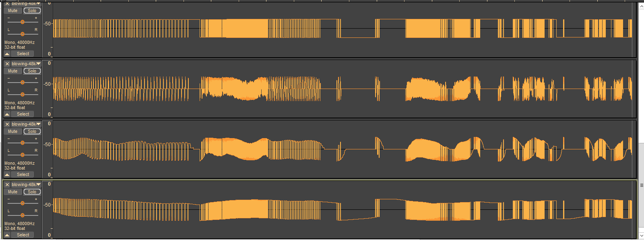Collapse the second track using its arrow button

(x=7, y=114)
